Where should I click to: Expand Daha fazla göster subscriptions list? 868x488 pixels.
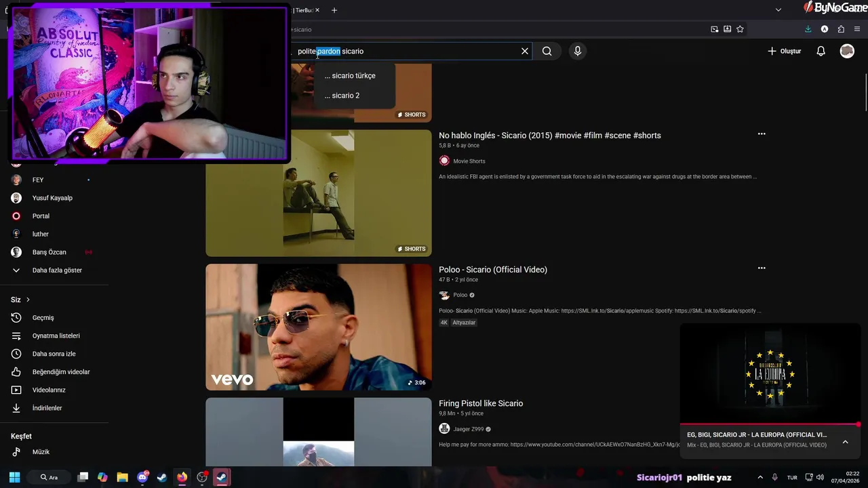click(54, 270)
